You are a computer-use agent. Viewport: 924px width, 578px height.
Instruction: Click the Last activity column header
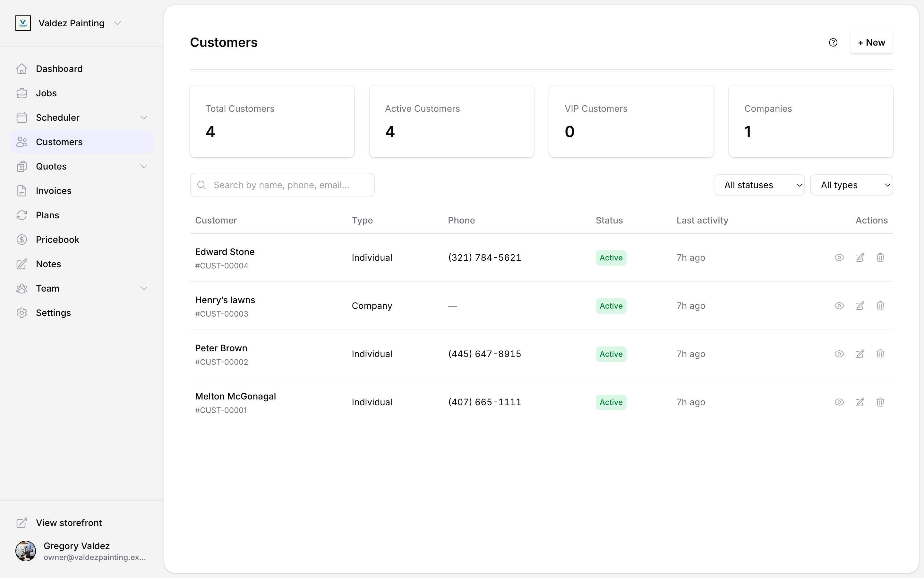702,221
